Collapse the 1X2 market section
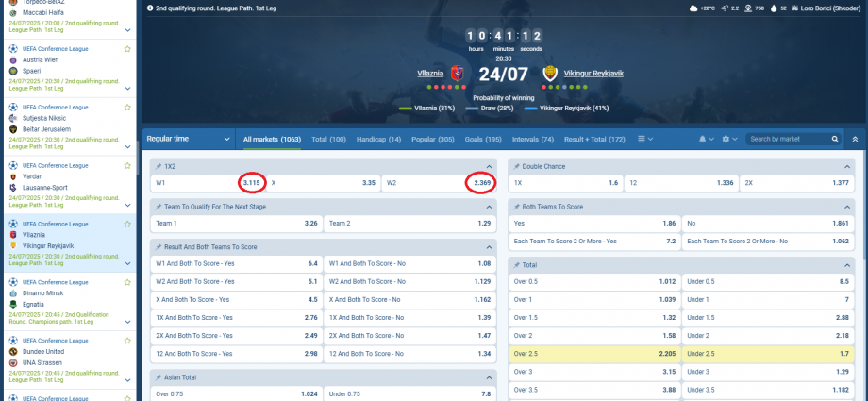 [489, 167]
